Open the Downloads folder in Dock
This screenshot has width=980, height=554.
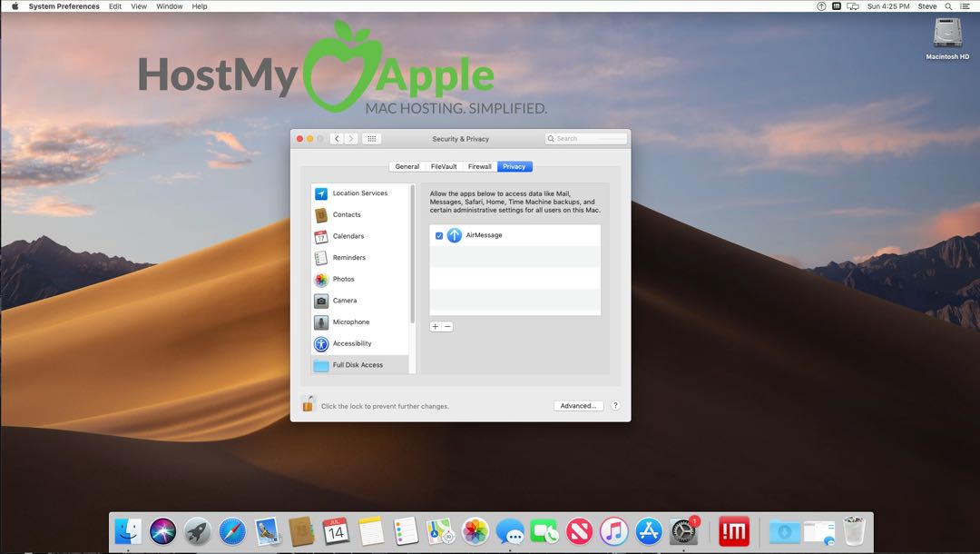click(x=784, y=531)
